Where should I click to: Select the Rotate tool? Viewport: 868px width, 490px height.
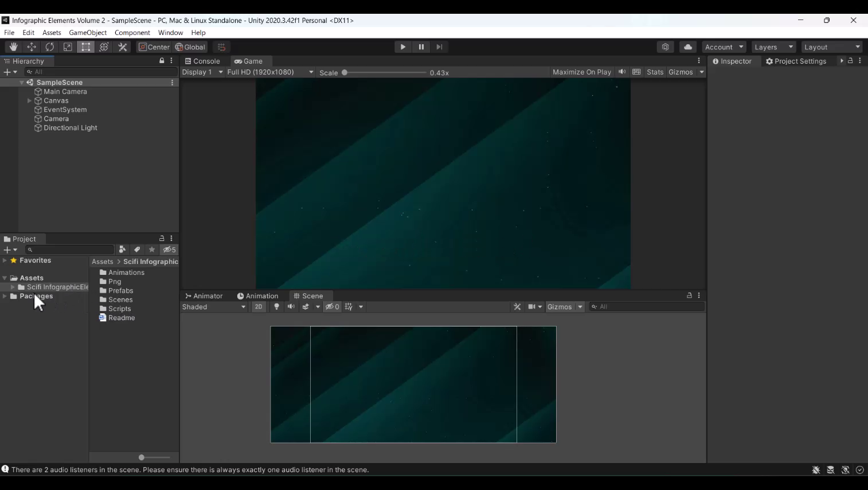coord(50,47)
